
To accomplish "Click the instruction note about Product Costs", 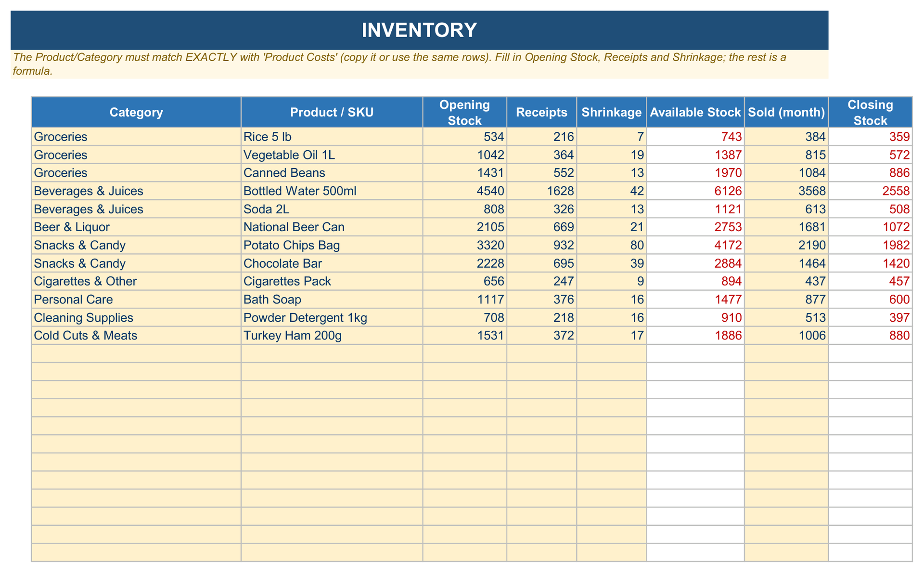I will coord(419,64).
